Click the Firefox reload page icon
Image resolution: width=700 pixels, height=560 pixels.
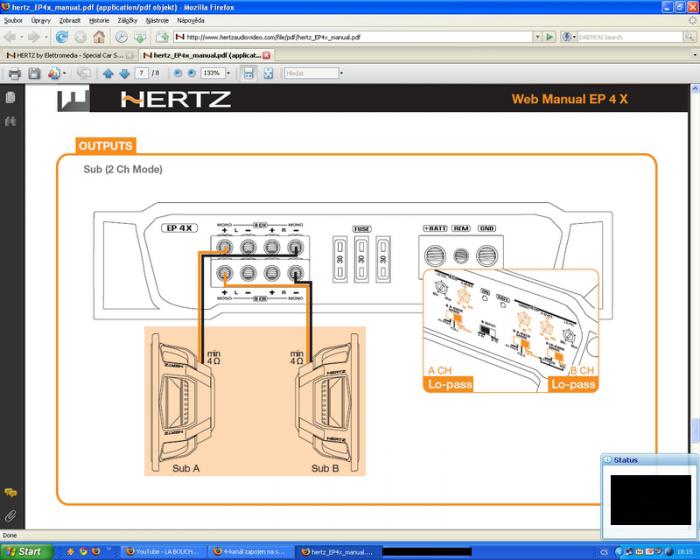[x=62, y=37]
